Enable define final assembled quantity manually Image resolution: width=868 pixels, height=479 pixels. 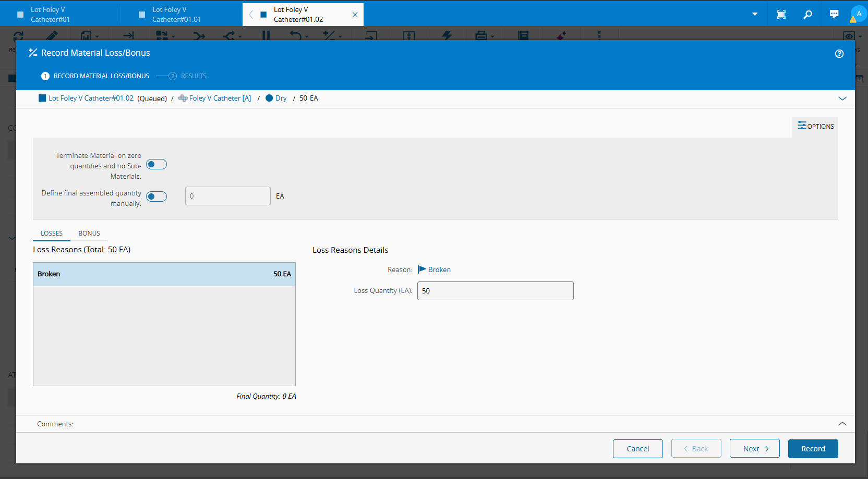[156, 196]
